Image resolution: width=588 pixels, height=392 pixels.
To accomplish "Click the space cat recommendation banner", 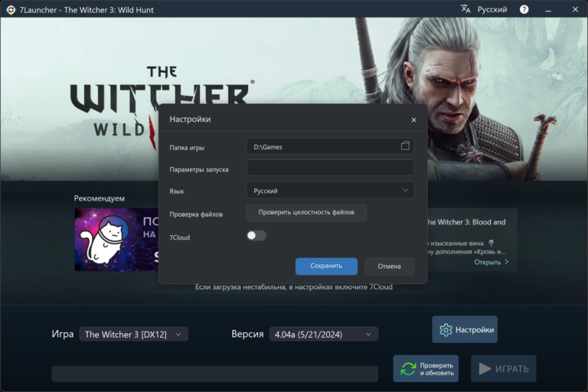I will click(x=116, y=240).
